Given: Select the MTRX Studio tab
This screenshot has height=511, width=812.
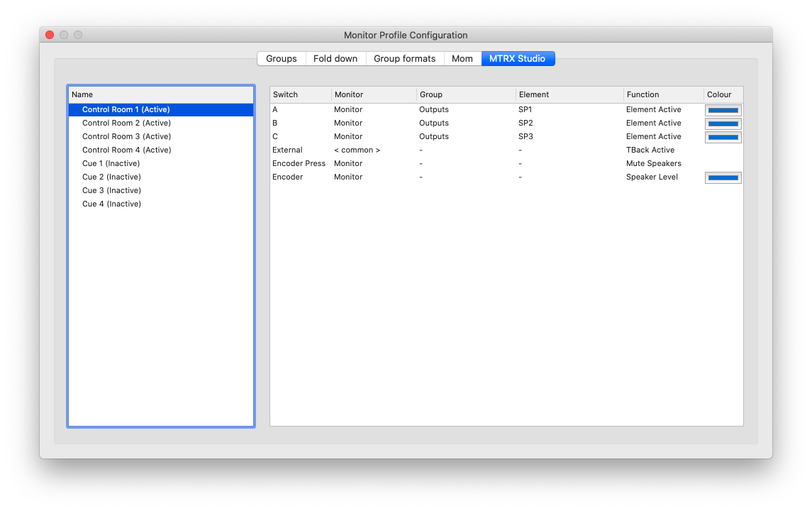Looking at the screenshot, I should tap(517, 59).
